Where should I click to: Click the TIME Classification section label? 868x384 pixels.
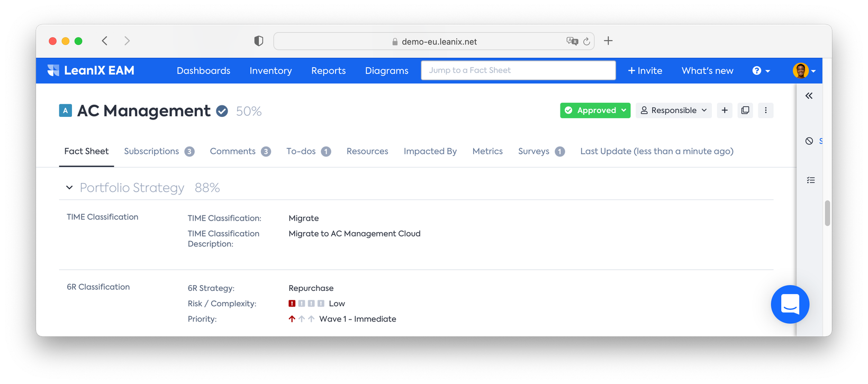point(103,217)
